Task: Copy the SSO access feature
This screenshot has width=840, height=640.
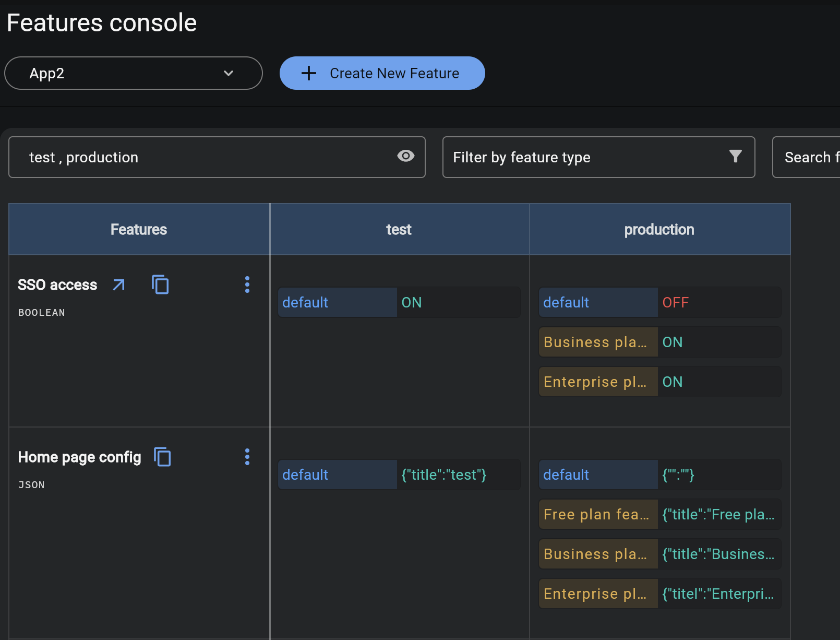Action: coord(160,285)
